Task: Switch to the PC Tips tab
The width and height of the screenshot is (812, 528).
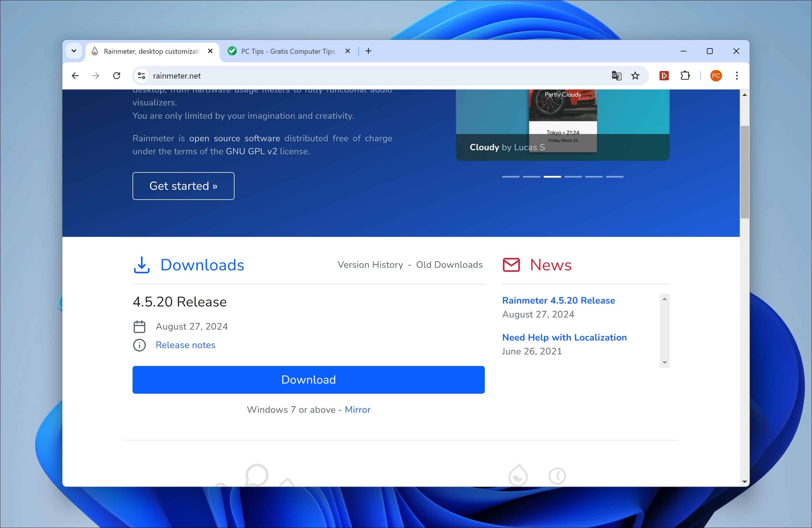Action: pyautogui.click(x=288, y=51)
